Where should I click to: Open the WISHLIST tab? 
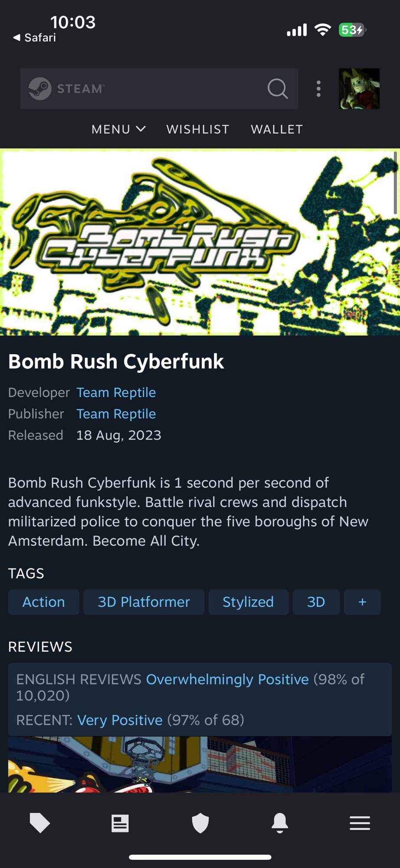point(198,129)
